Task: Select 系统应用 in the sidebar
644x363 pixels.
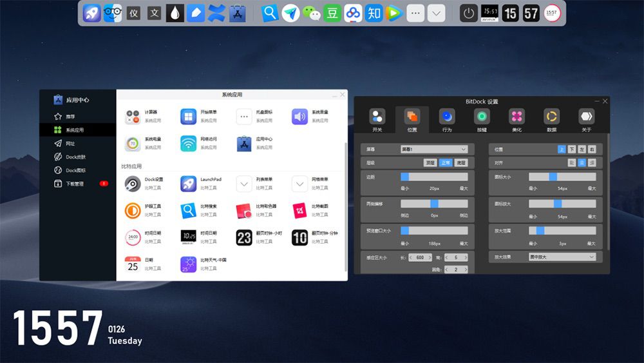Action: 78,130
